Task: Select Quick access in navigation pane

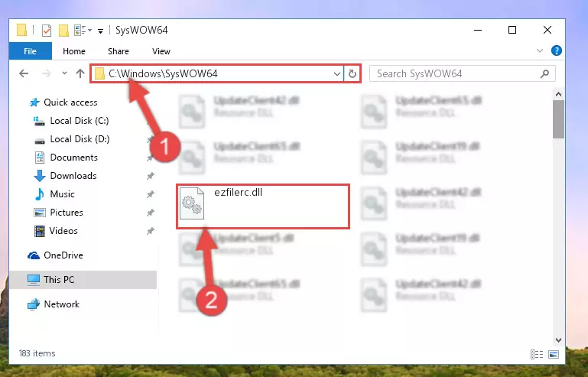Action: (x=70, y=102)
